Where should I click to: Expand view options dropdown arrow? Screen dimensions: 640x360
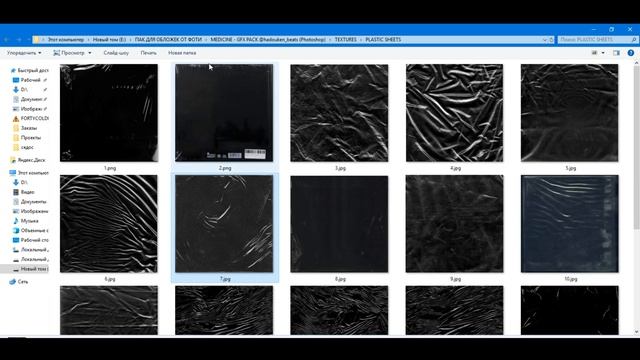(603, 53)
